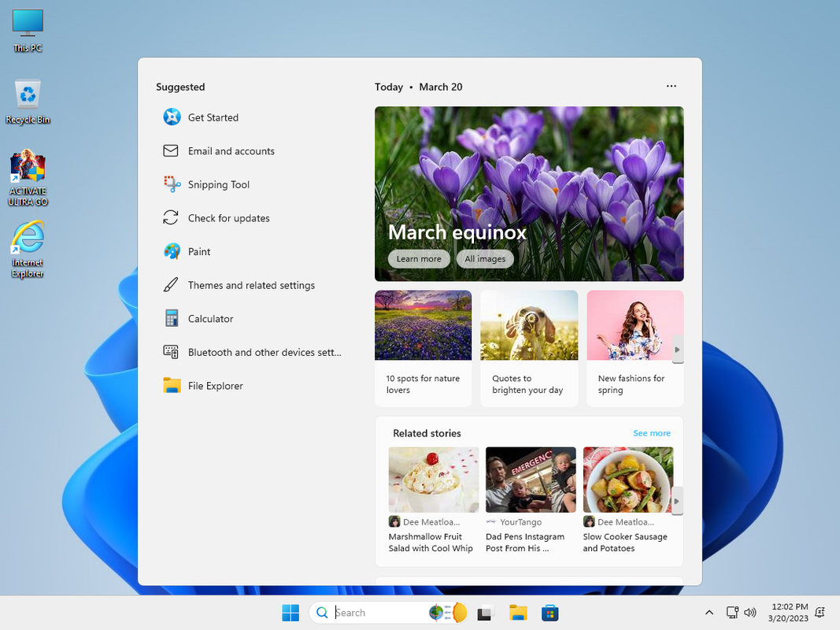Select the ACTIVATE ULTRA GO shortcut
The width and height of the screenshot is (840, 630).
(x=28, y=179)
